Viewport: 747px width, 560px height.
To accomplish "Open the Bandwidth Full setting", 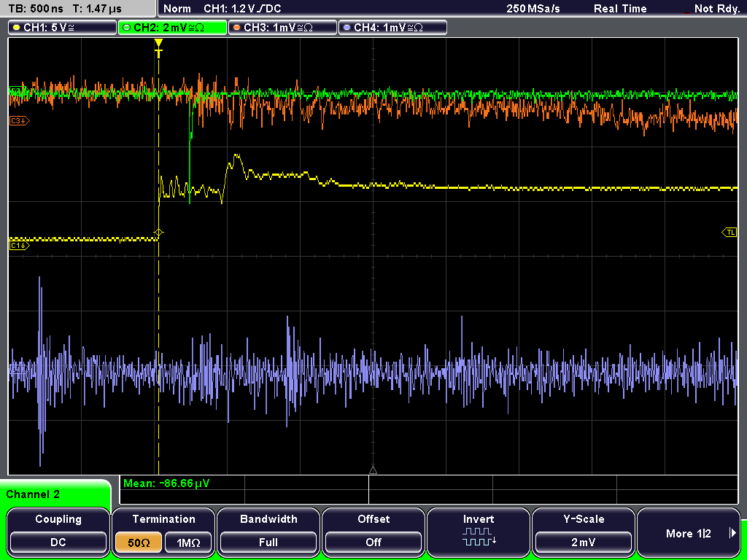I will click(x=268, y=532).
